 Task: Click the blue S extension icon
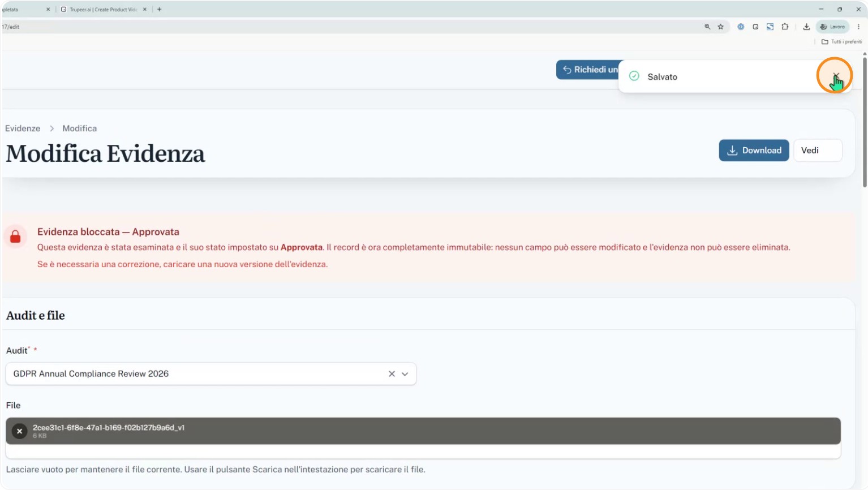click(x=770, y=27)
